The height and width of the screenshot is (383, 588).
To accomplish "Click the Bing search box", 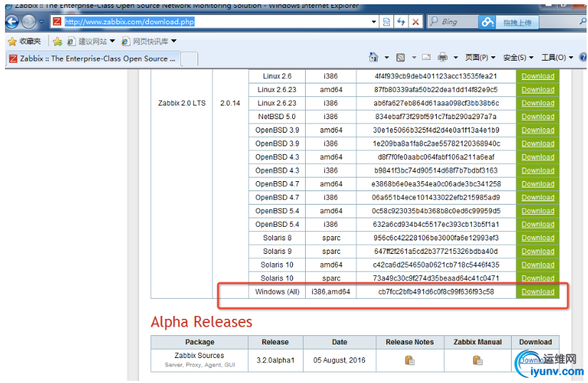I will tap(453, 22).
